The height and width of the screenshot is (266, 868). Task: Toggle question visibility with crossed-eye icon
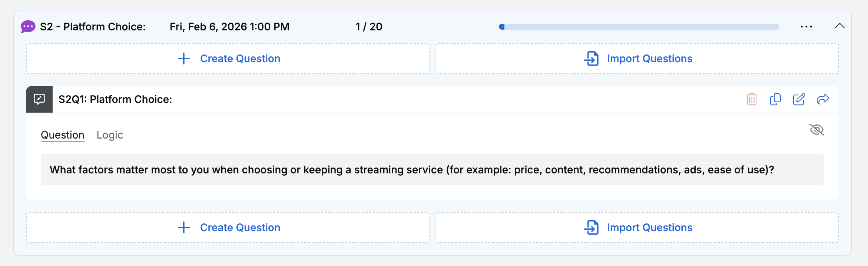pos(816,130)
